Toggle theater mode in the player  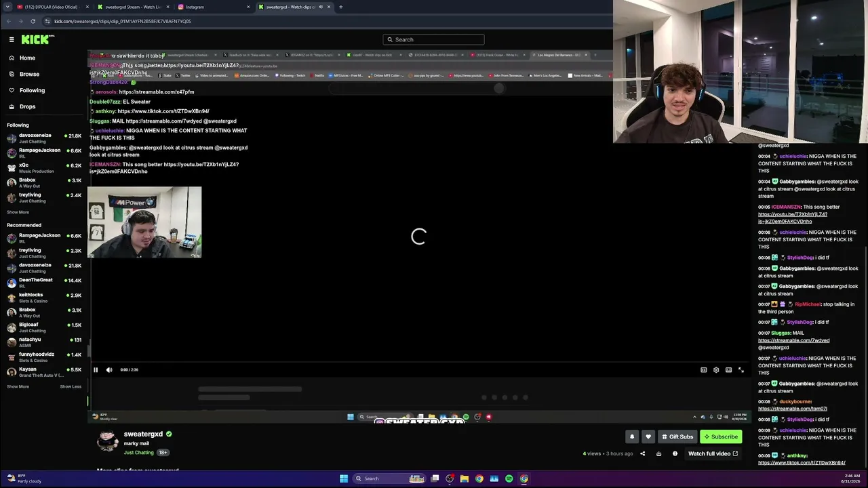coord(728,370)
